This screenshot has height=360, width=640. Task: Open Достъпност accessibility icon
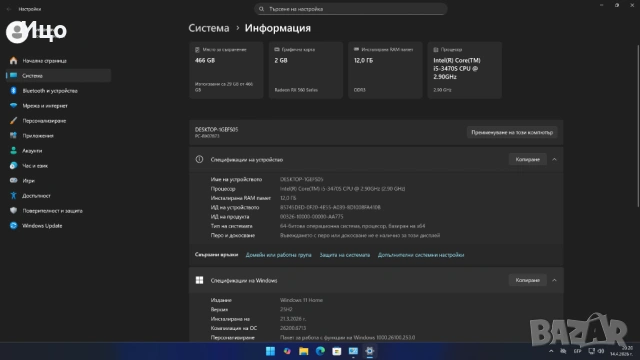(13, 196)
